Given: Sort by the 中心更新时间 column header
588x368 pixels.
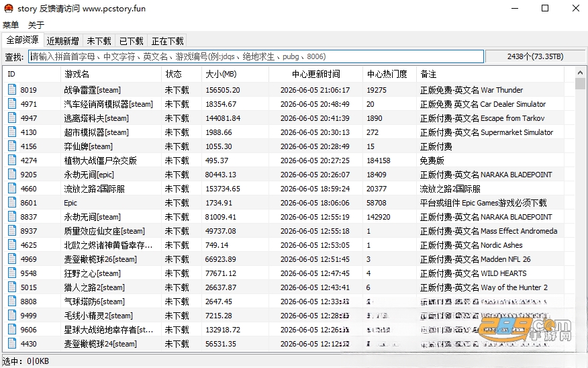Looking at the screenshot, I should pyautogui.click(x=315, y=75).
